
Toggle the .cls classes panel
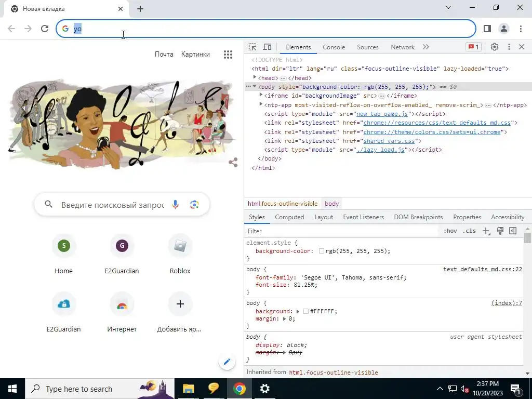coord(469,231)
